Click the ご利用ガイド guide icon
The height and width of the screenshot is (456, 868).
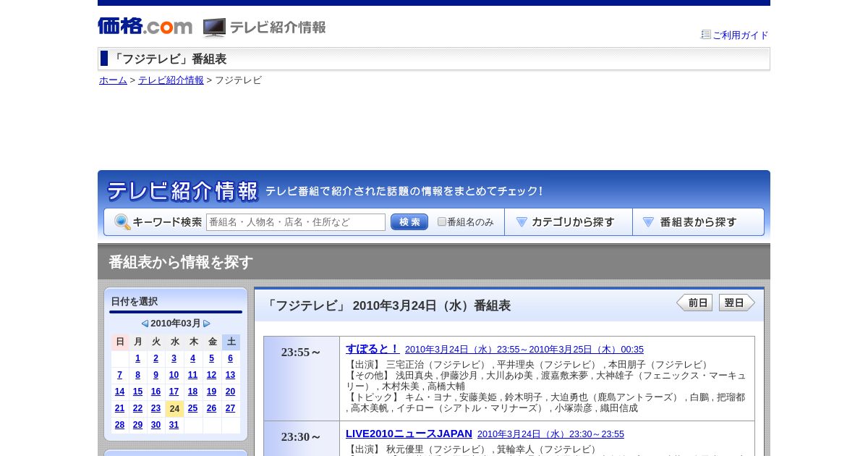[x=706, y=34]
